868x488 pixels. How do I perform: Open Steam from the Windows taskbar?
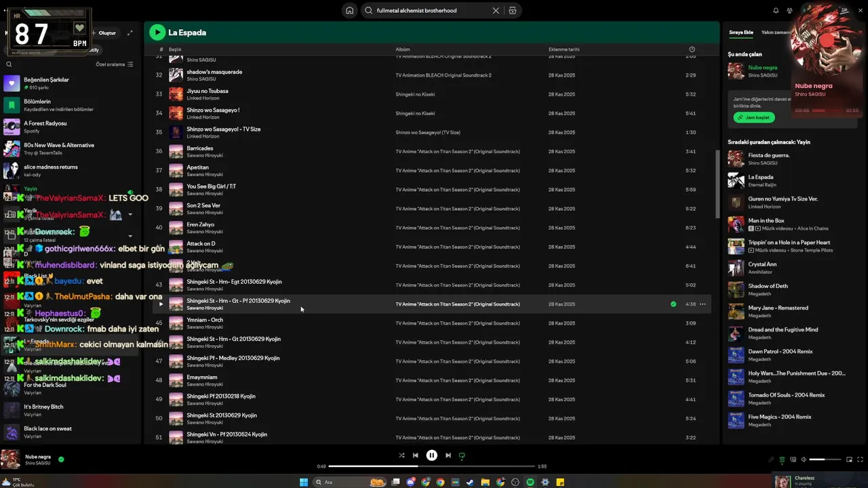pos(470,482)
